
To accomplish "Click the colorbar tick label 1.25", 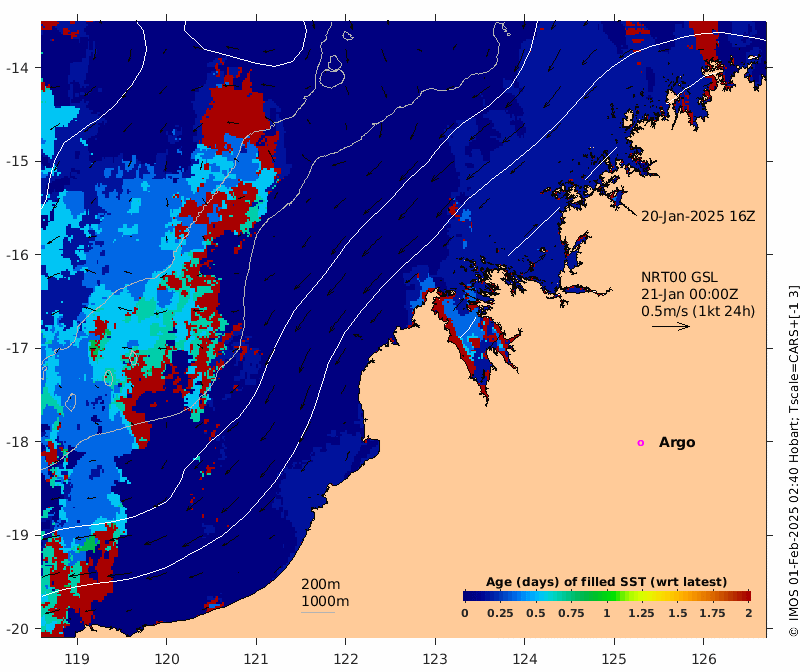I will (x=641, y=613).
